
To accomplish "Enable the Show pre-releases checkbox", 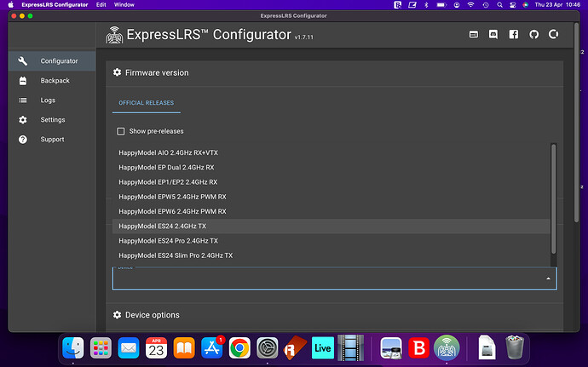I will (x=121, y=131).
